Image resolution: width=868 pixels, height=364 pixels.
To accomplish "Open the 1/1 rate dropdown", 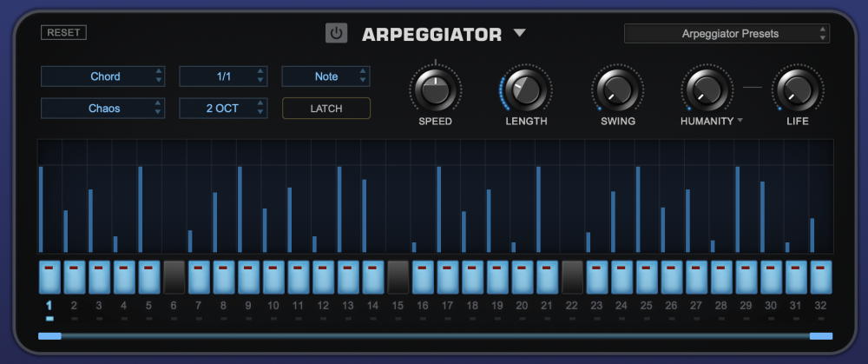I will pos(223,76).
